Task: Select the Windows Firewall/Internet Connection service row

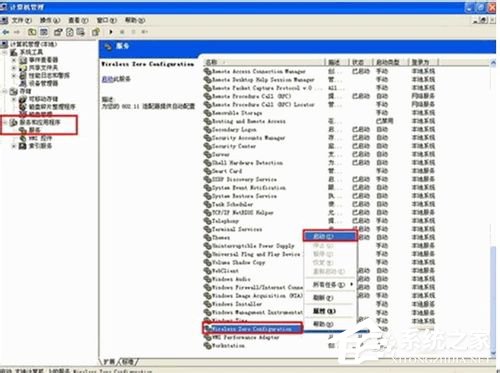Action: point(253,287)
